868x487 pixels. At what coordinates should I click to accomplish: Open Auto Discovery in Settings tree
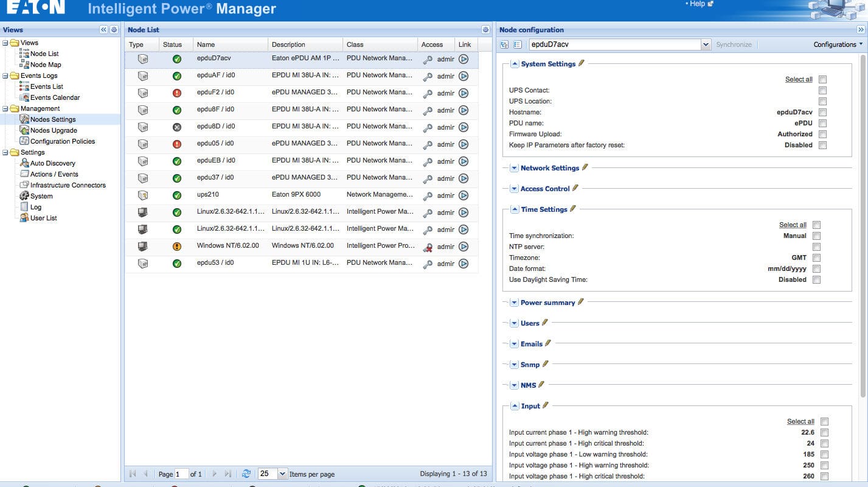pyautogui.click(x=53, y=163)
